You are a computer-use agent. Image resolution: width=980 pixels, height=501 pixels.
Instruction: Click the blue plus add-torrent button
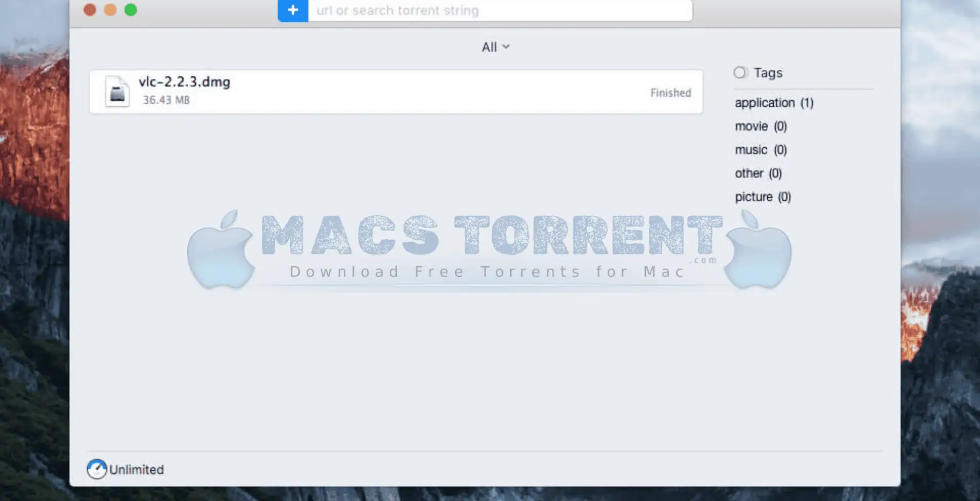point(293,10)
